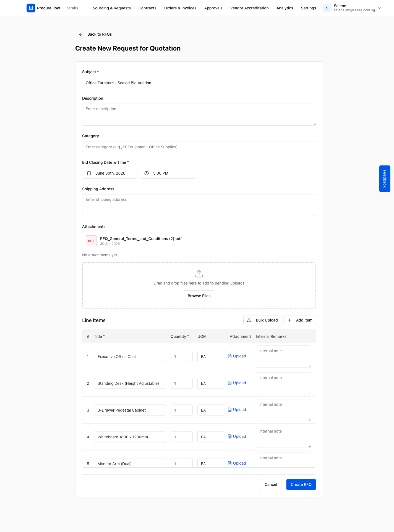394x532 pixels.
Task: Click the calendar icon in bid closing date
Action: (89, 173)
